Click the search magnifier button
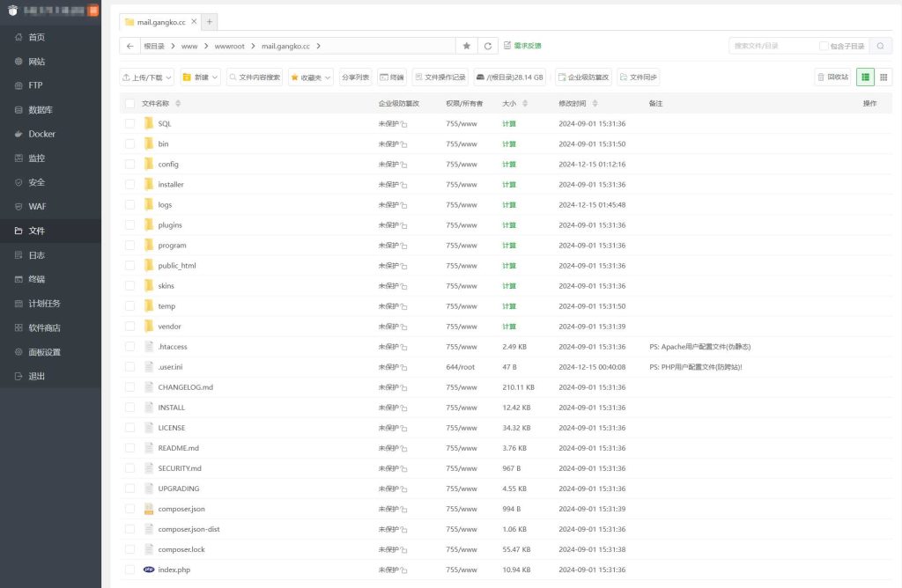Image resolution: width=902 pixels, height=588 pixels. (879, 46)
